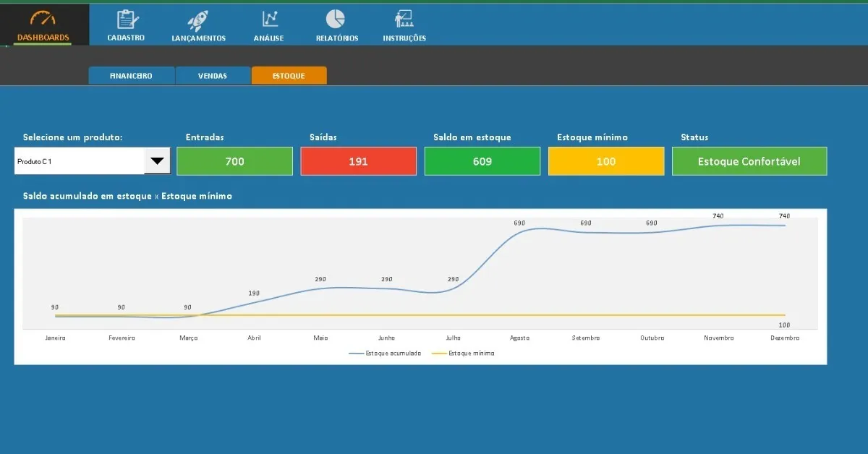
Task: Open the Relatórios pie chart icon
Action: [x=335, y=19]
